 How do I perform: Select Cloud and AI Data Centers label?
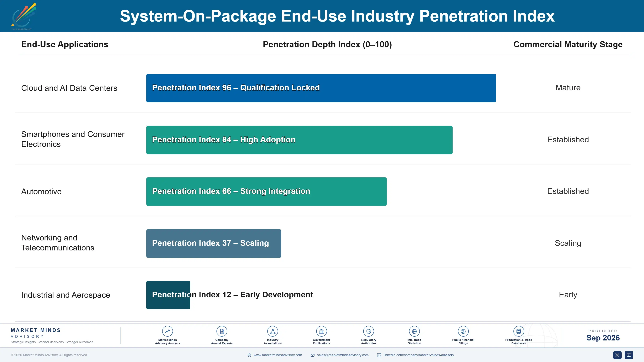coord(69,88)
